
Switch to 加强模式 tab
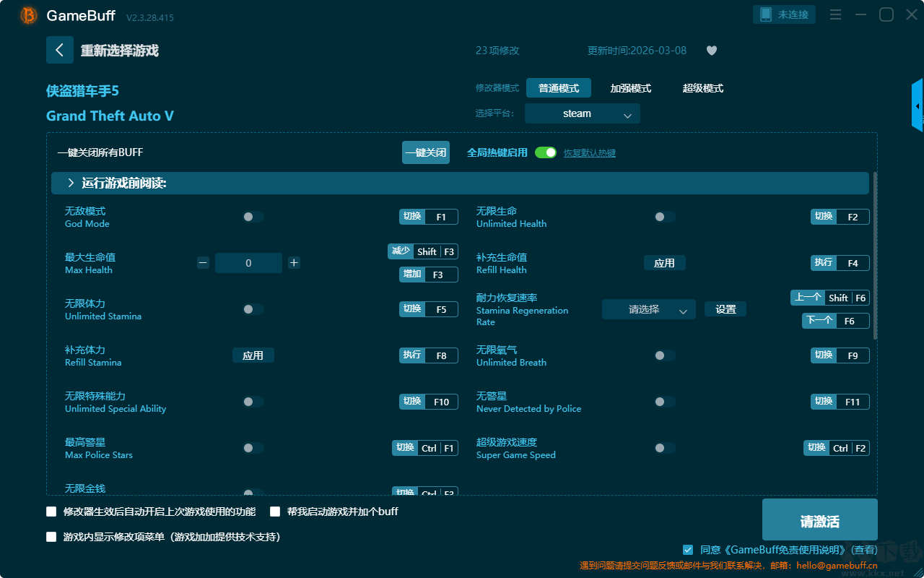click(631, 88)
